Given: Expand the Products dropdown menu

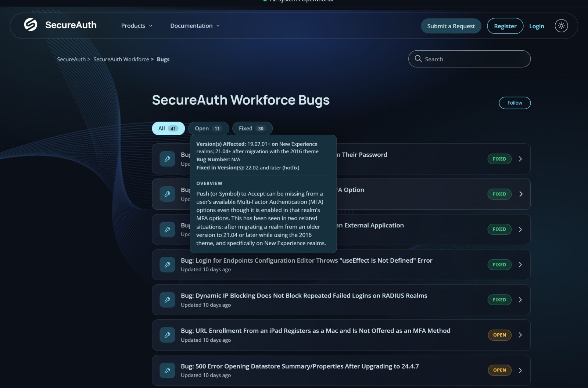Looking at the screenshot, I should [137, 26].
